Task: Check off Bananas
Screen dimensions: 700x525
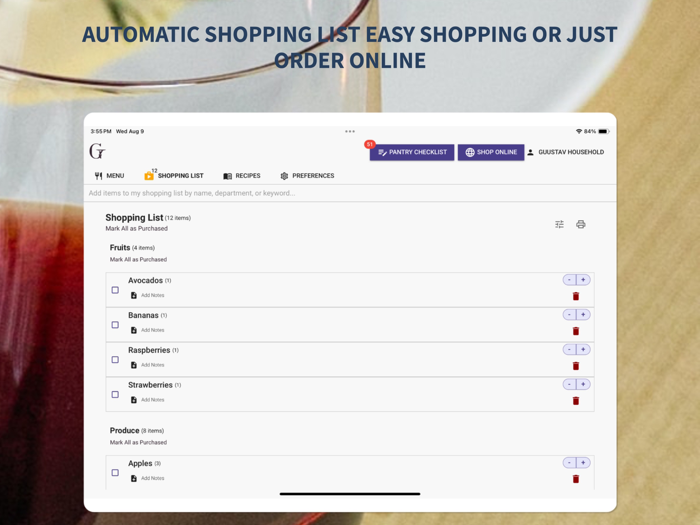Action: 115,325
